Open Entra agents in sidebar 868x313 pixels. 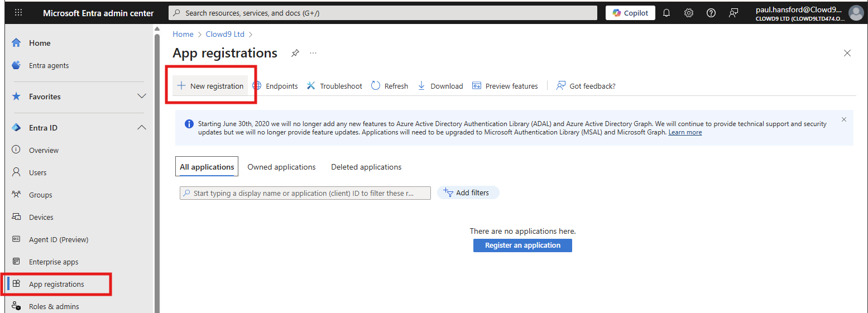tap(49, 65)
